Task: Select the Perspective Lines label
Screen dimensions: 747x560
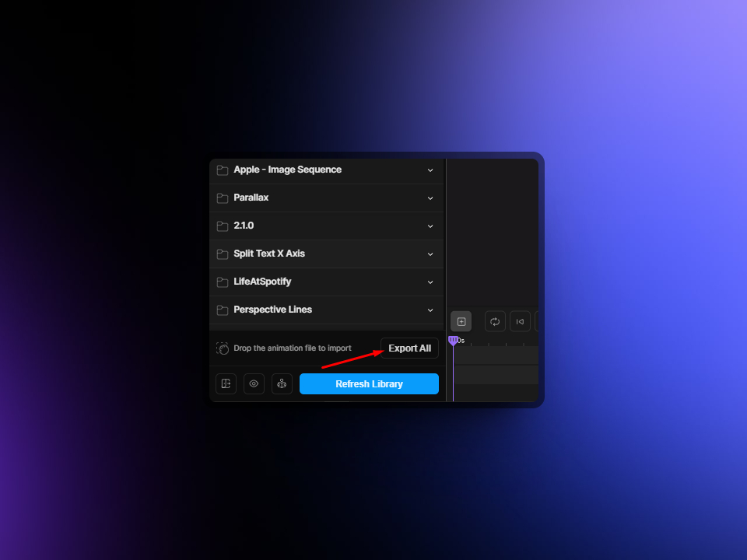Action: tap(272, 310)
